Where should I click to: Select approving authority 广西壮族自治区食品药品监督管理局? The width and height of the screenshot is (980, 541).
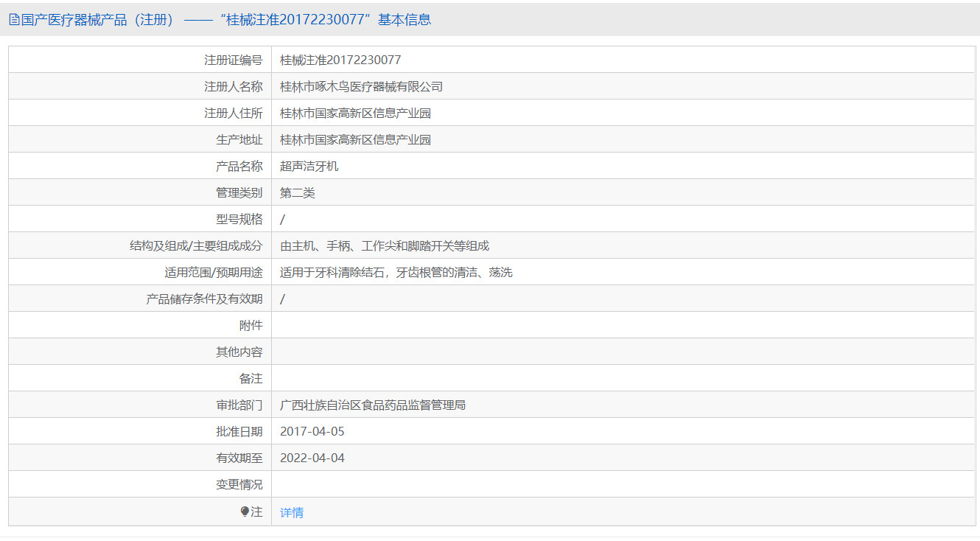(373, 405)
